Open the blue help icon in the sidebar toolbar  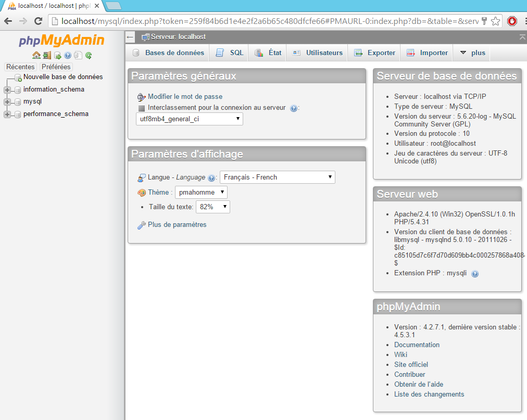(68, 55)
